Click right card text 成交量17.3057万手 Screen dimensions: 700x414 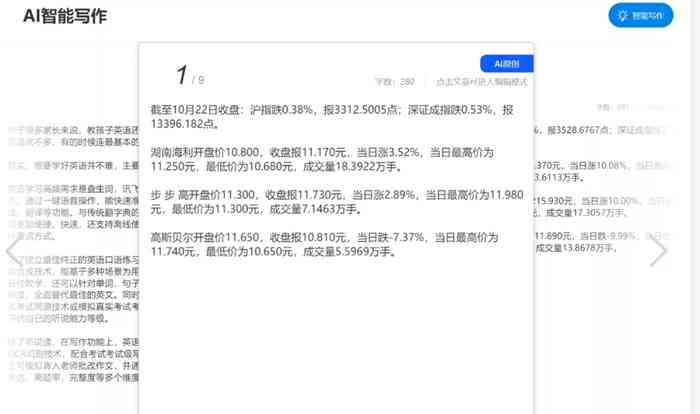(x=587, y=213)
